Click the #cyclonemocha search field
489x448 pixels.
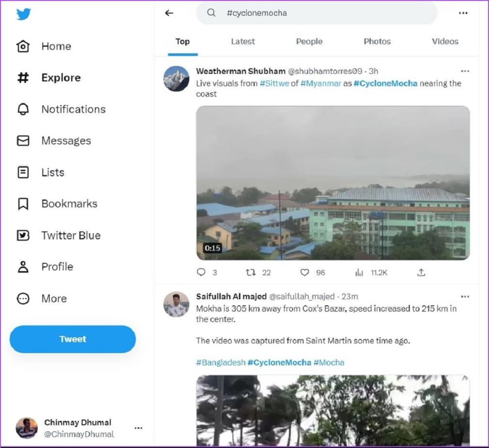tap(317, 13)
